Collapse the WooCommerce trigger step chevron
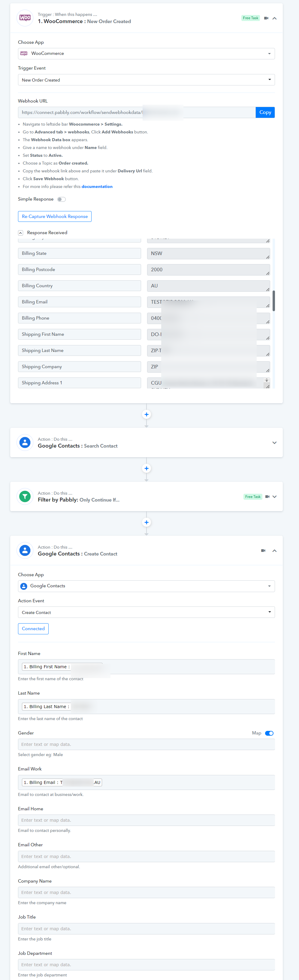The height and width of the screenshot is (980, 299). coord(274,18)
